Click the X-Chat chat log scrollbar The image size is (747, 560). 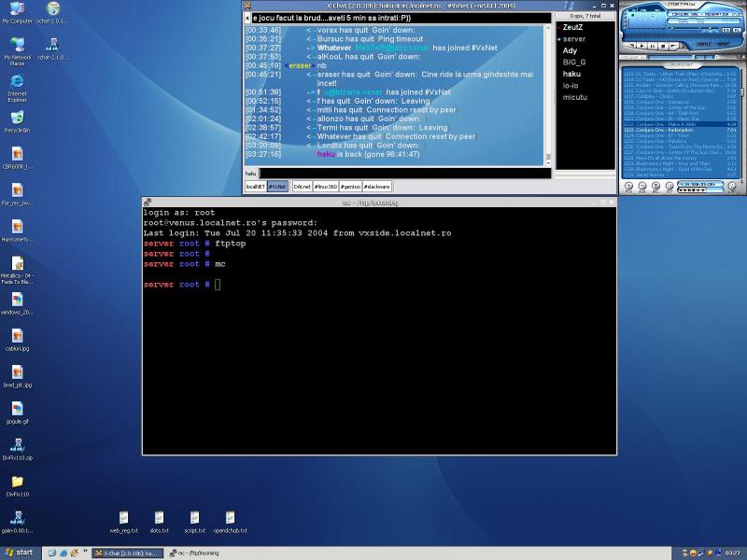coord(548,93)
